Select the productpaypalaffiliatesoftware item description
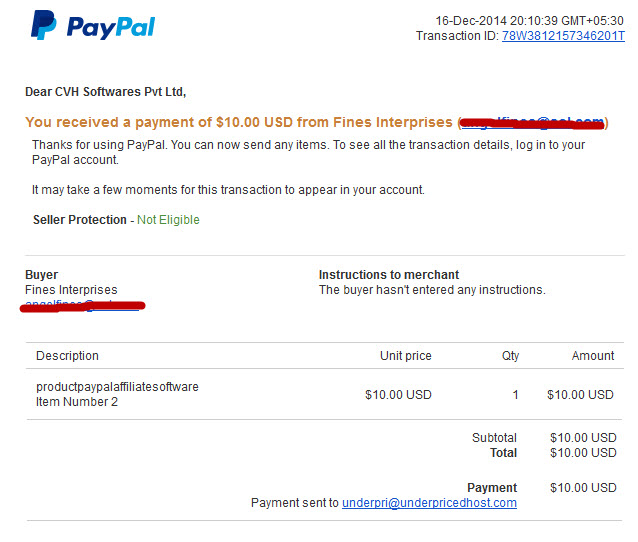 click(117, 387)
